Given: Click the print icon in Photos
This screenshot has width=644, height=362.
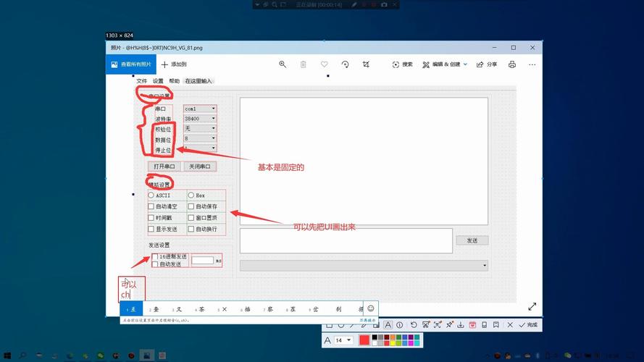Looking at the screenshot, I should click(x=511, y=64).
